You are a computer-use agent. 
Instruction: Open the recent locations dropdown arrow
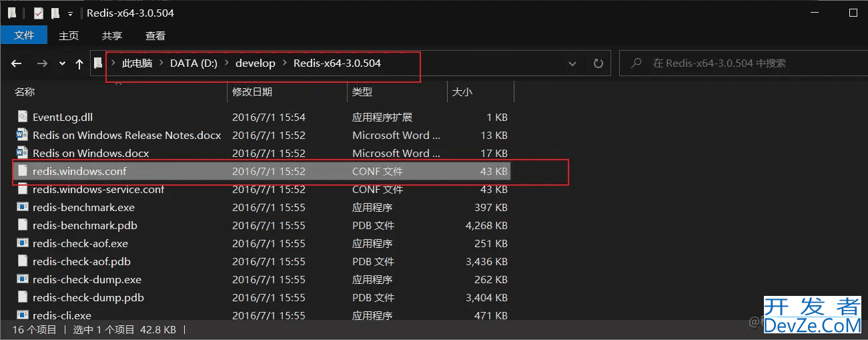[62, 63]
